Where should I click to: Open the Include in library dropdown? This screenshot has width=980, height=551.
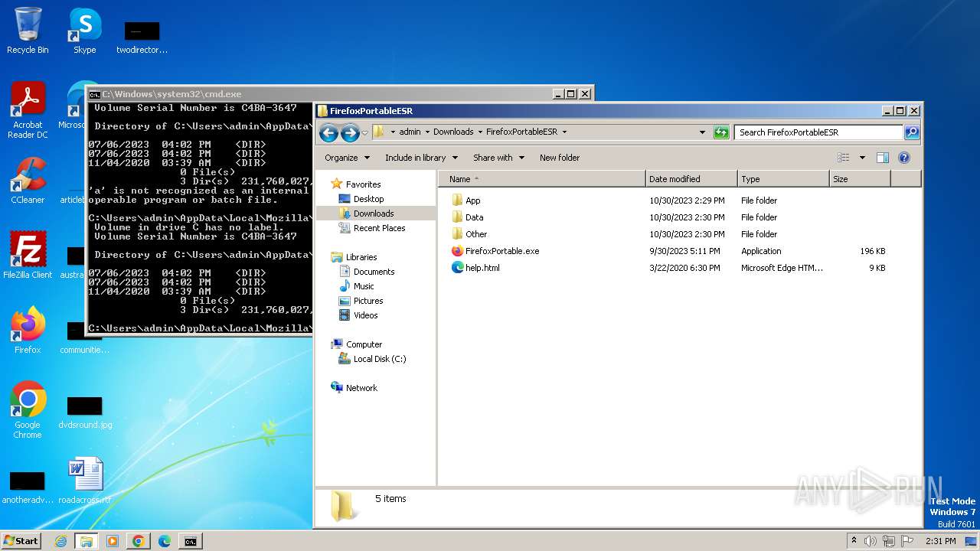click(421, 158)
